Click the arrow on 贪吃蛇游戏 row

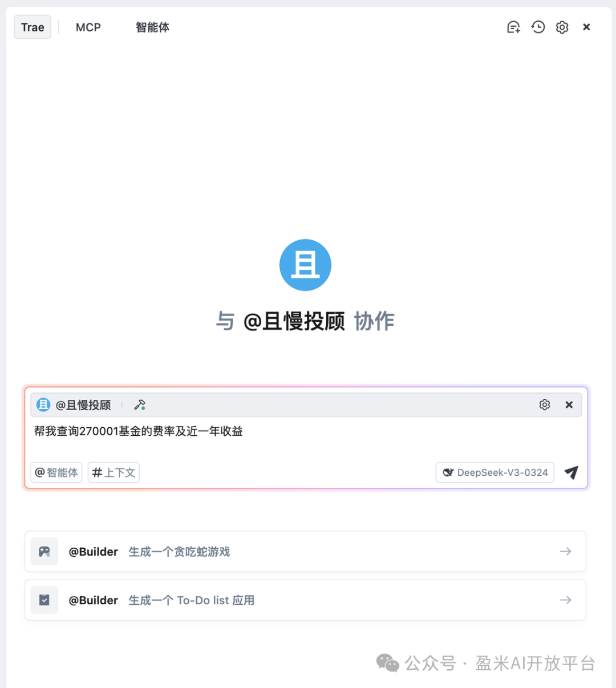[566, 552]
